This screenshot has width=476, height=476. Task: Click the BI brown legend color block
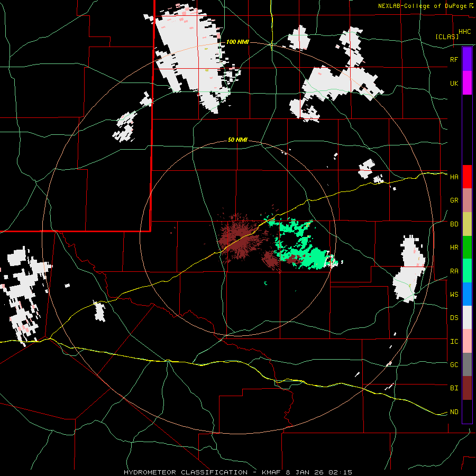point(467,388)
